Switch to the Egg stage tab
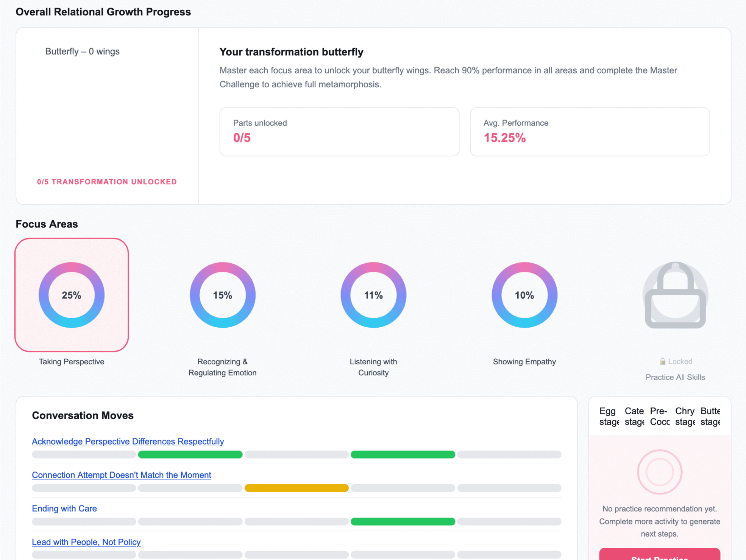The width and height of the screenshot is (746, 560). pos(609,416)
